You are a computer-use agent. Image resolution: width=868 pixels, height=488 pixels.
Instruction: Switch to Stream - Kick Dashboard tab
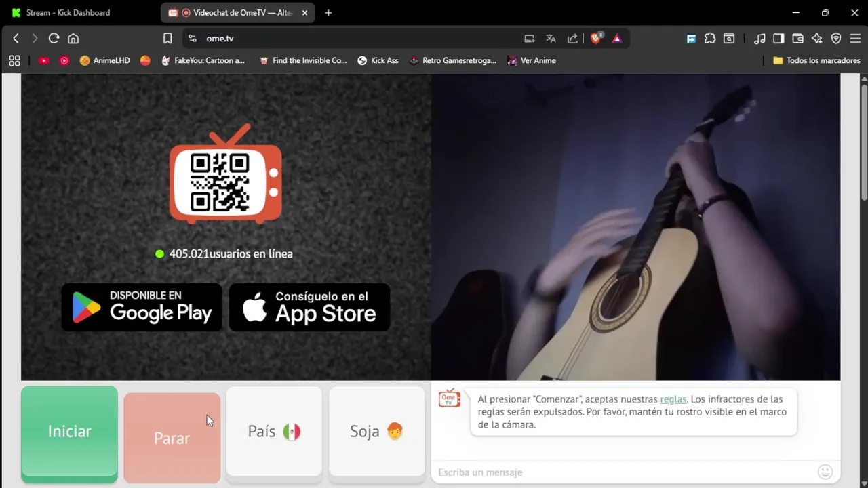(68, 13)
